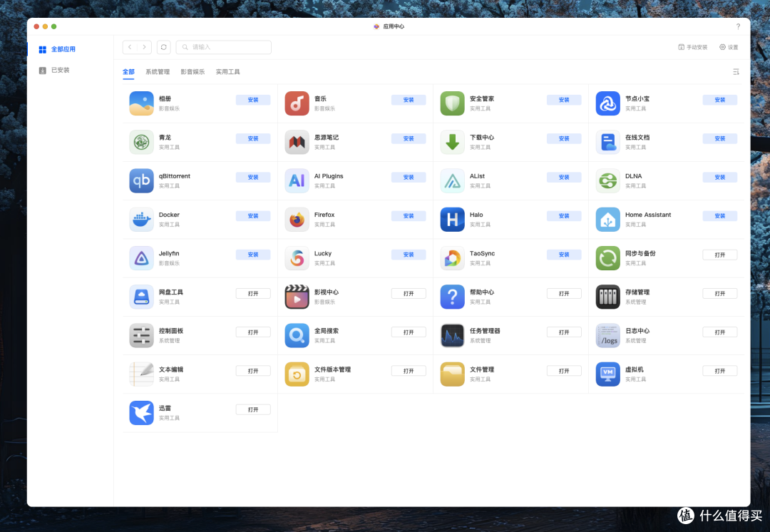The image size is (770, 532).
Task: Open 帮助中心 with its 打开 button
Action: pos(564,293)
